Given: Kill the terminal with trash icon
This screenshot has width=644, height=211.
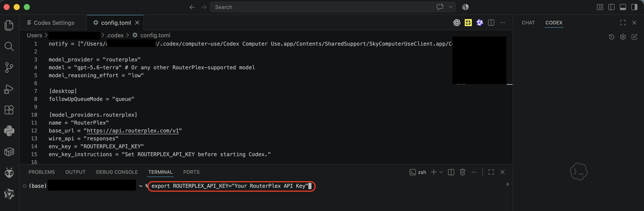Looking at the screenshot, I should click(463, 172).
